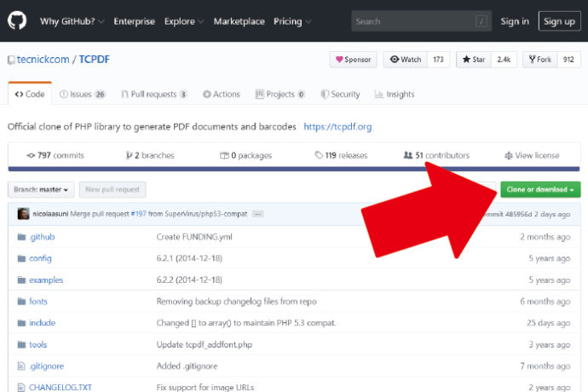588x392 pixels.
Task: View the 797 commits history
Action: (55, 156)
